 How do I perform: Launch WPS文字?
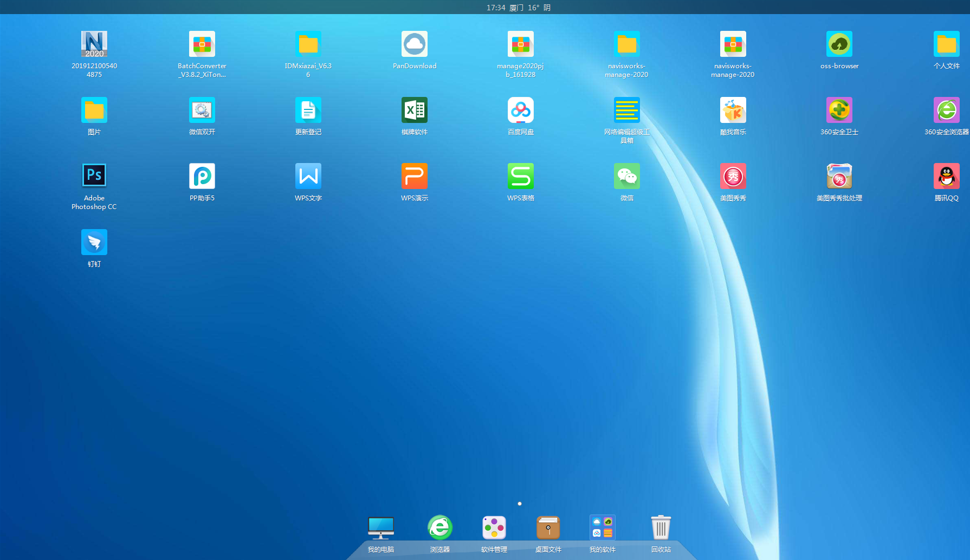(308, 176)
